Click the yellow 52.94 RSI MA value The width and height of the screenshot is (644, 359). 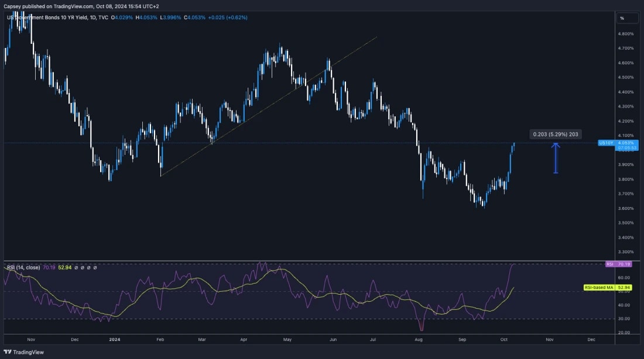point(64,267)
